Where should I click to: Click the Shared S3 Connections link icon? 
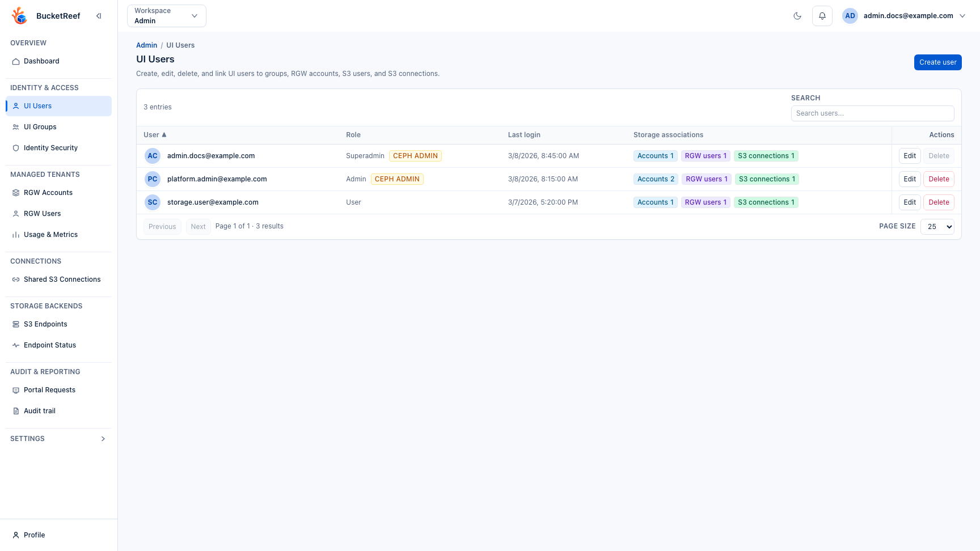click(16, 279)
